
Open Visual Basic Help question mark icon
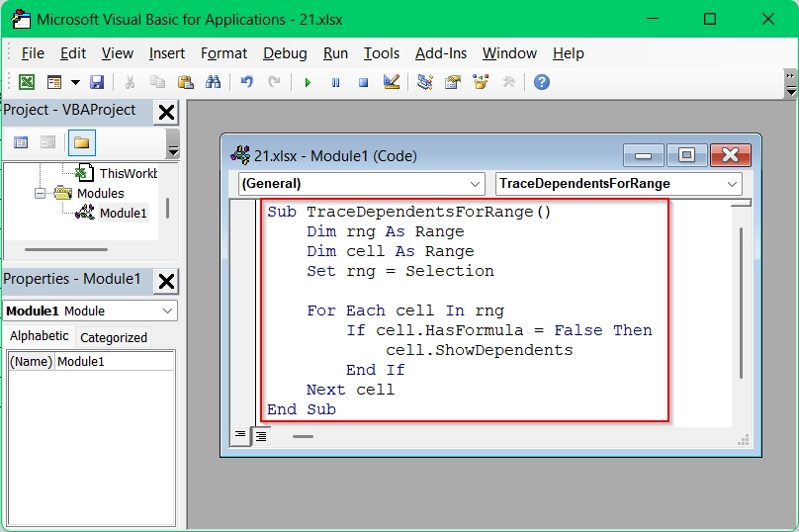(x=542, y=82)
